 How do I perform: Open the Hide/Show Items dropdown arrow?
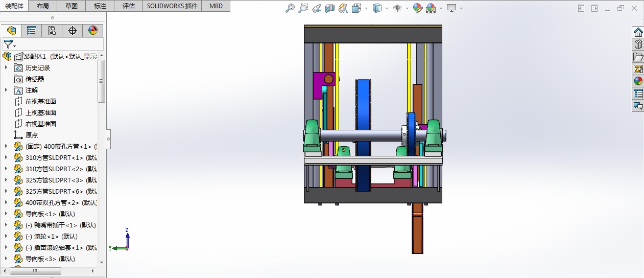[407, 9]
